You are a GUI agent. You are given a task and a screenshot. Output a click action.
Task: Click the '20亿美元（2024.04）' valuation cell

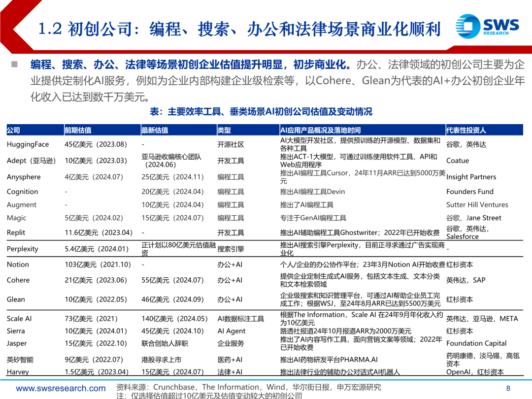(x=173, y=192)
